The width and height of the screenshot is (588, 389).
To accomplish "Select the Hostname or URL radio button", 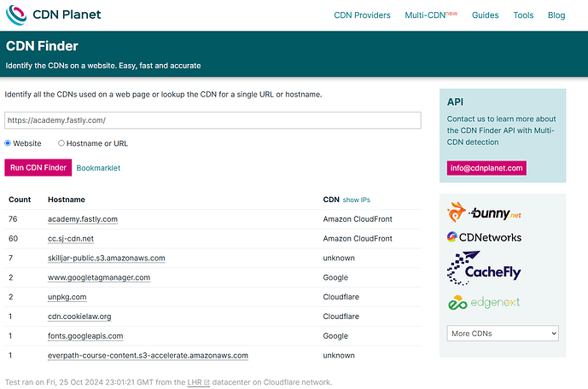I will click(61, 143).
